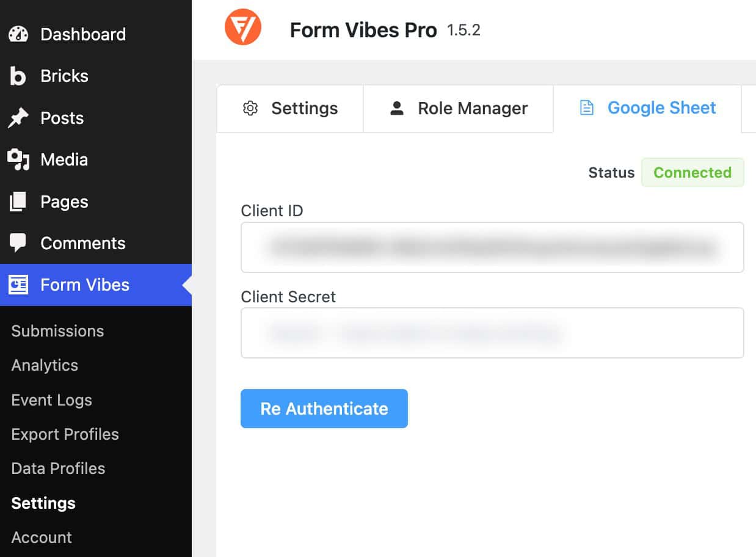Click the green Connected status badge
756x557 pixels.
point(692,172)
